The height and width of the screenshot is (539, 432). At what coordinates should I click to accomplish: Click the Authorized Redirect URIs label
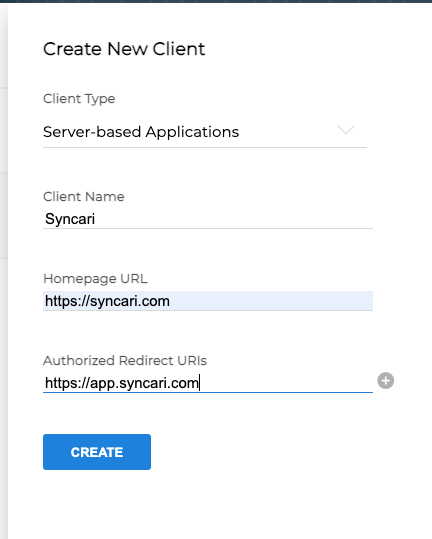pyautogui.click(x=125, y=361)
